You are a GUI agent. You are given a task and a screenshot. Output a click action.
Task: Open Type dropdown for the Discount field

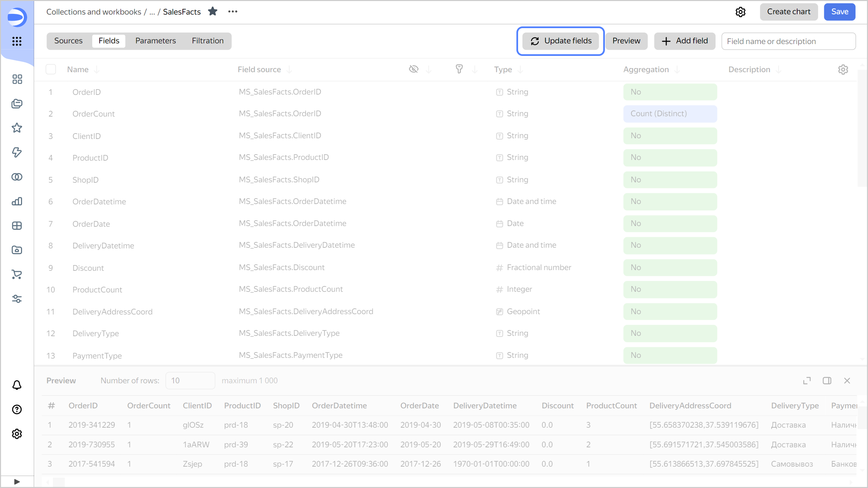click(538, 267)
